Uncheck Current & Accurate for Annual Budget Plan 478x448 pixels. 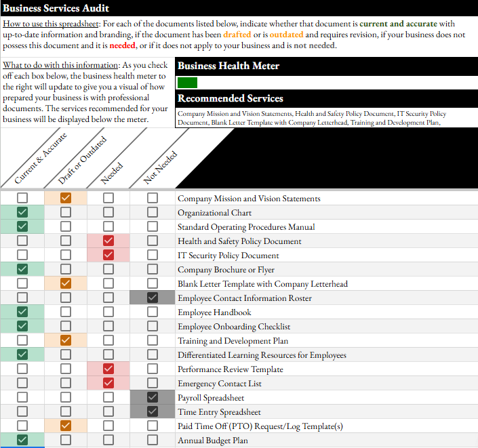[x=22, y=440]
